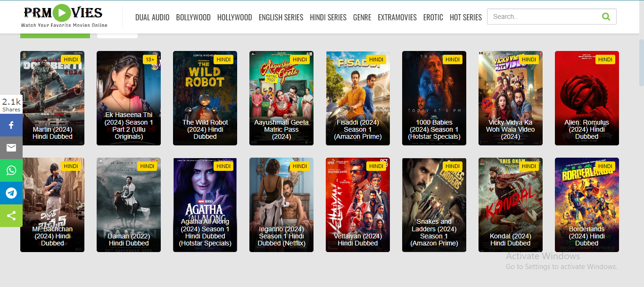
Task: Click HINDI badge on Borderlands poster
Action: pyautogui.click(x=605, y=166)
